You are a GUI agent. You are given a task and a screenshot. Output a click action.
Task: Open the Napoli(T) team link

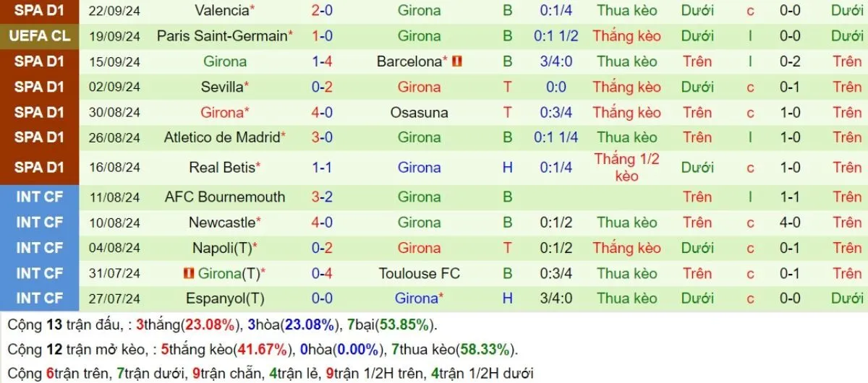click(222, 248)
